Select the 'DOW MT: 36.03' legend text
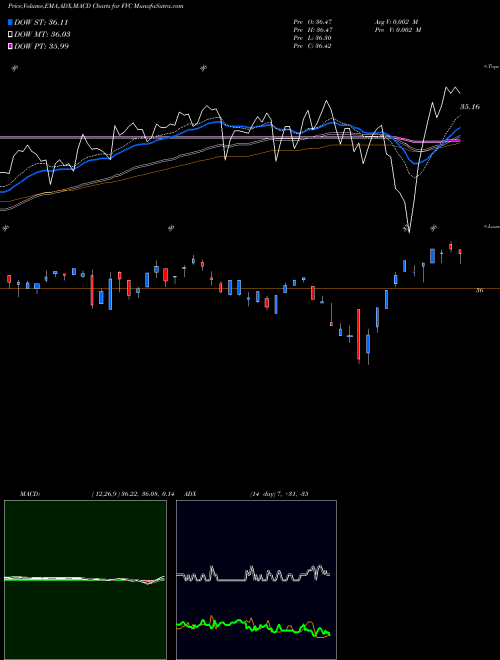The image size is (500, 660). tap(42, 34)
